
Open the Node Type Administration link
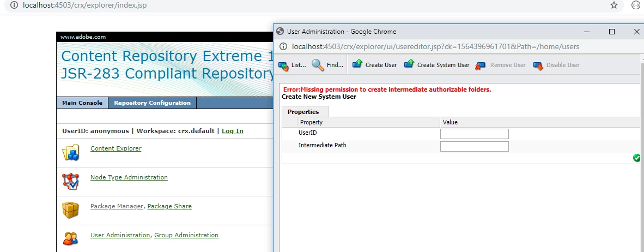[x=129, y=177]
